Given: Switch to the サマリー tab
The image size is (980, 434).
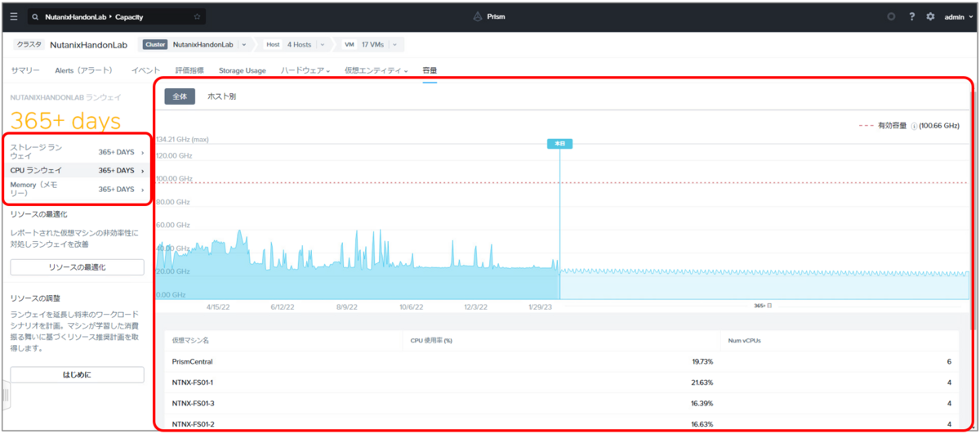Looking at the screenshot, I should (x=25, y=70).
